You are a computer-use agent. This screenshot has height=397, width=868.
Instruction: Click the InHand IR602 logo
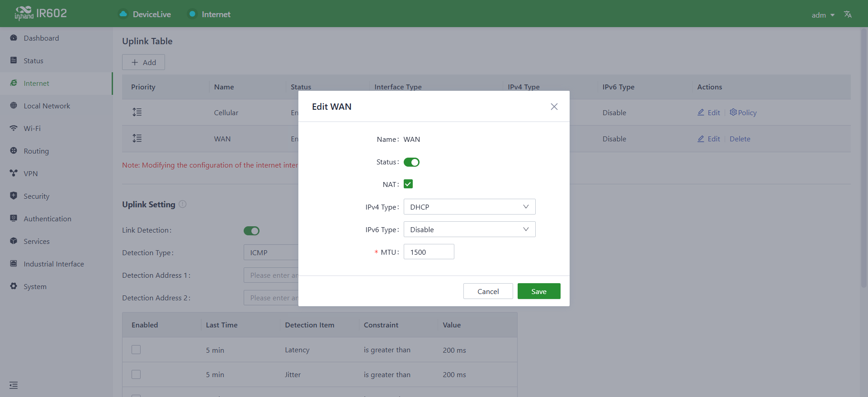pyautogui.click(x=41, y=14)
